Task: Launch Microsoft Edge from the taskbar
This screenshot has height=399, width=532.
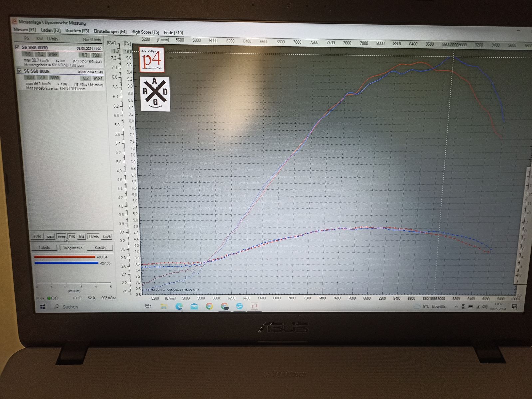Action: (179, 306)
